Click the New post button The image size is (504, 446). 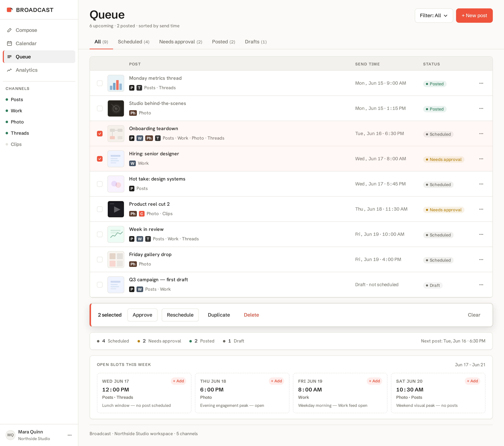coord(474,16)
